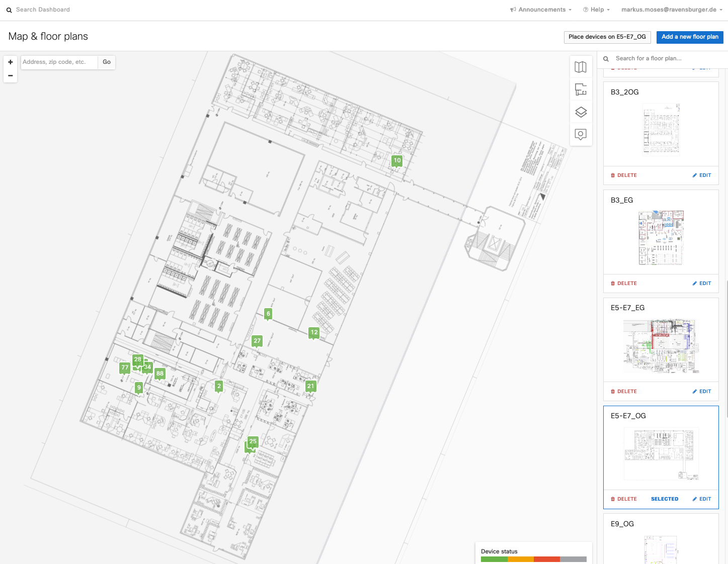Screen dimensions: 728x564
Task: Click the location marker icon
Action: coord(581,134)
